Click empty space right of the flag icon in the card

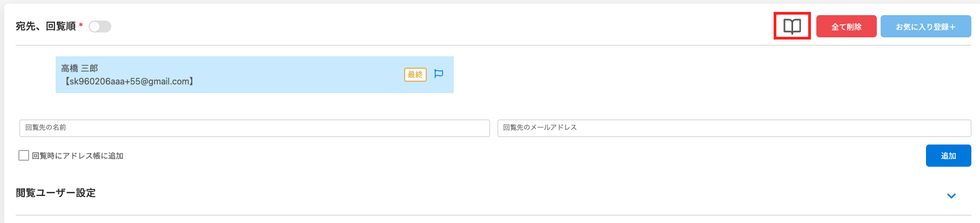(x=449, y=75)
